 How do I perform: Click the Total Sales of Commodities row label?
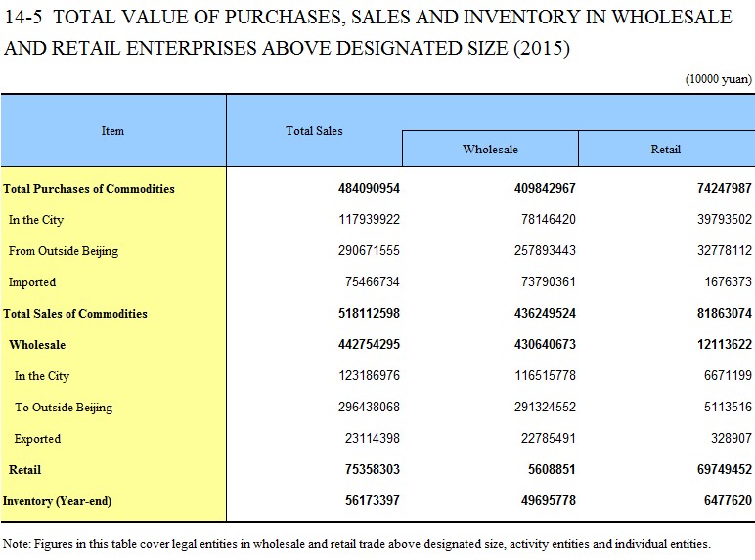tap(75, 314)
